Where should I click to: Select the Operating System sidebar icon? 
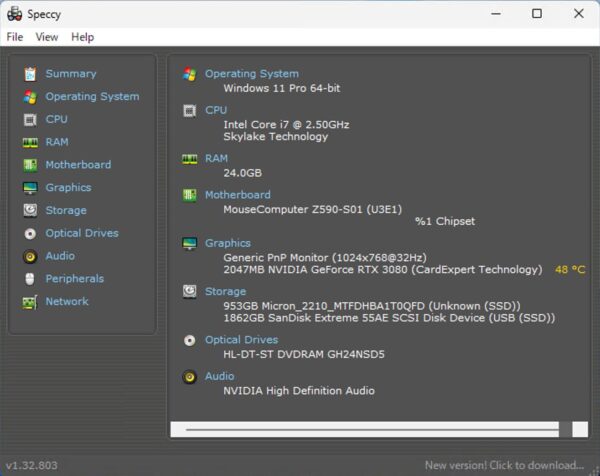30,97
